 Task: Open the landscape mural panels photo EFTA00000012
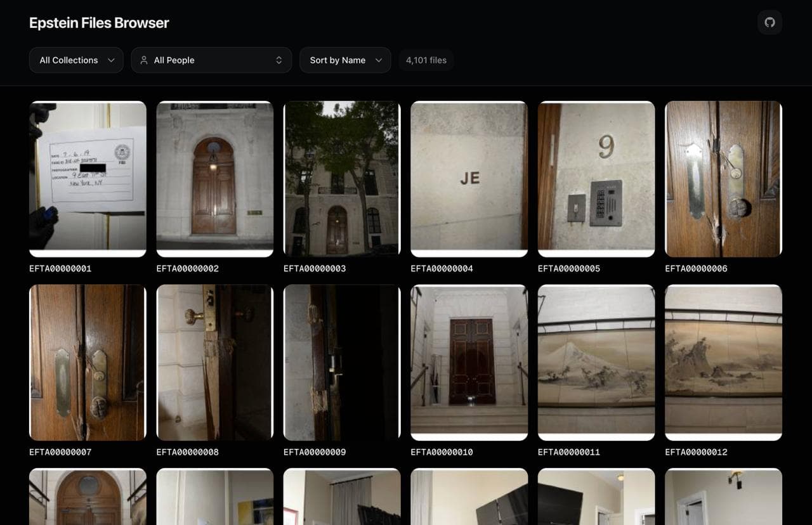point(723,362)
